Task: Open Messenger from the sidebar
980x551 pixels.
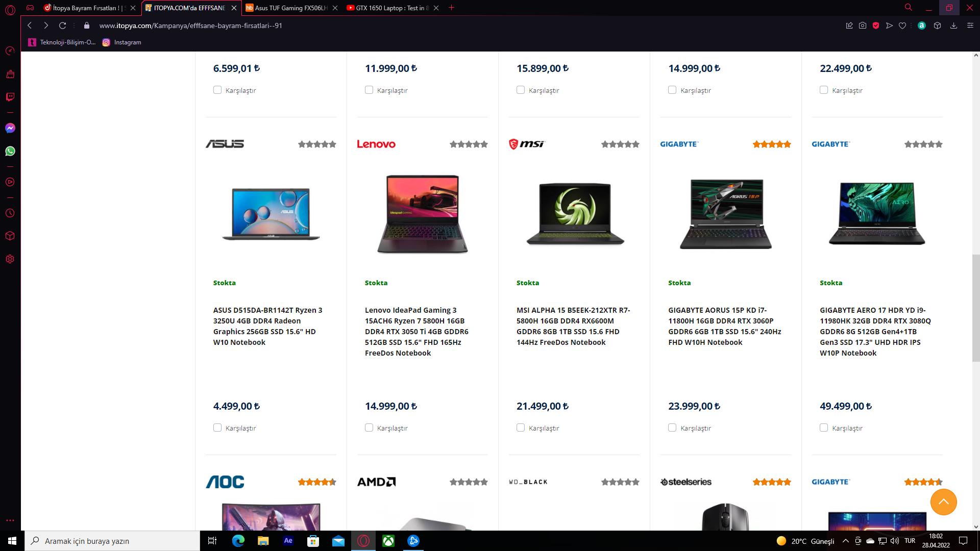Action: (10, 128)
